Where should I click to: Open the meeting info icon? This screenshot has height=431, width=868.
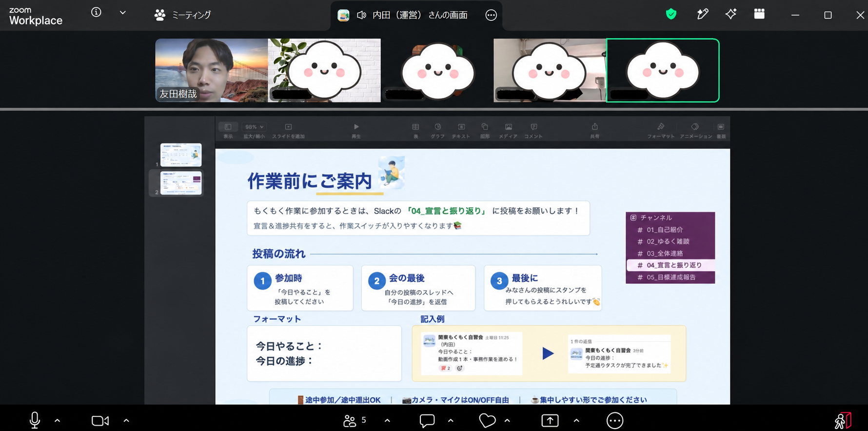pyautogui.click(x=97, y=12)
